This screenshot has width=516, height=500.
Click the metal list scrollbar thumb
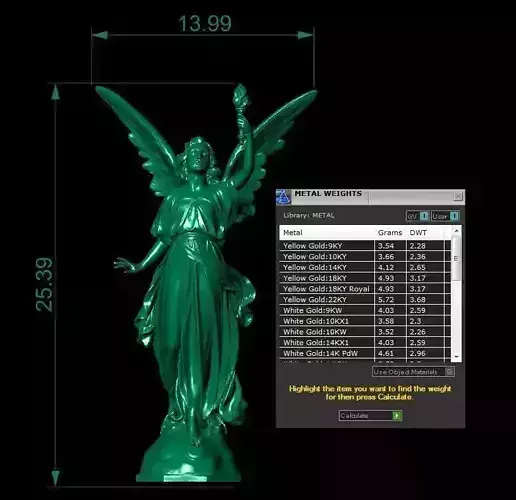click(x=456, y=259)
